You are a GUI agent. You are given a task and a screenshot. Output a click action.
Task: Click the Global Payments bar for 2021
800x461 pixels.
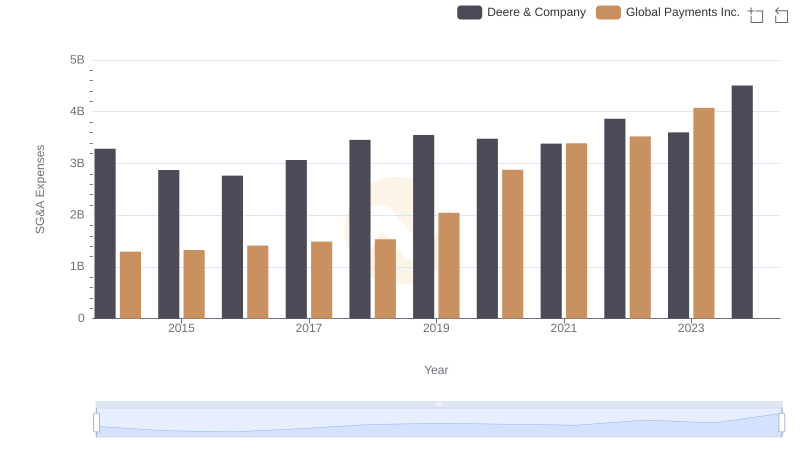point(577,231)
